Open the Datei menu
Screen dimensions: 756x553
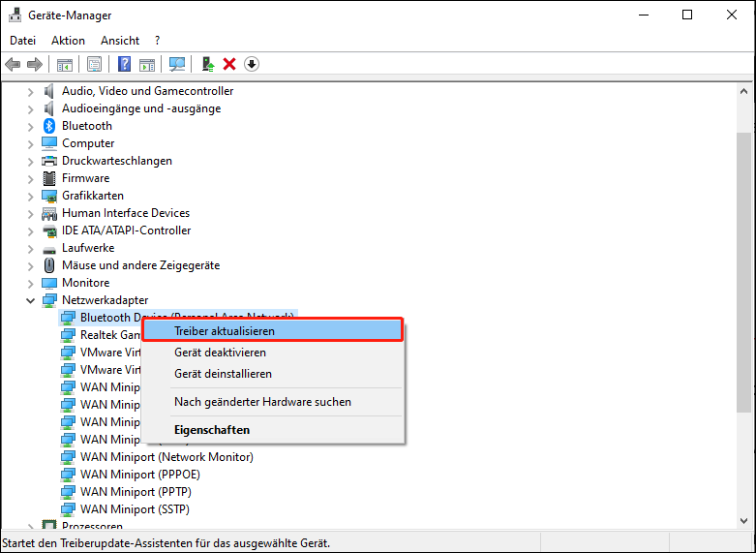tap(22, 41)
